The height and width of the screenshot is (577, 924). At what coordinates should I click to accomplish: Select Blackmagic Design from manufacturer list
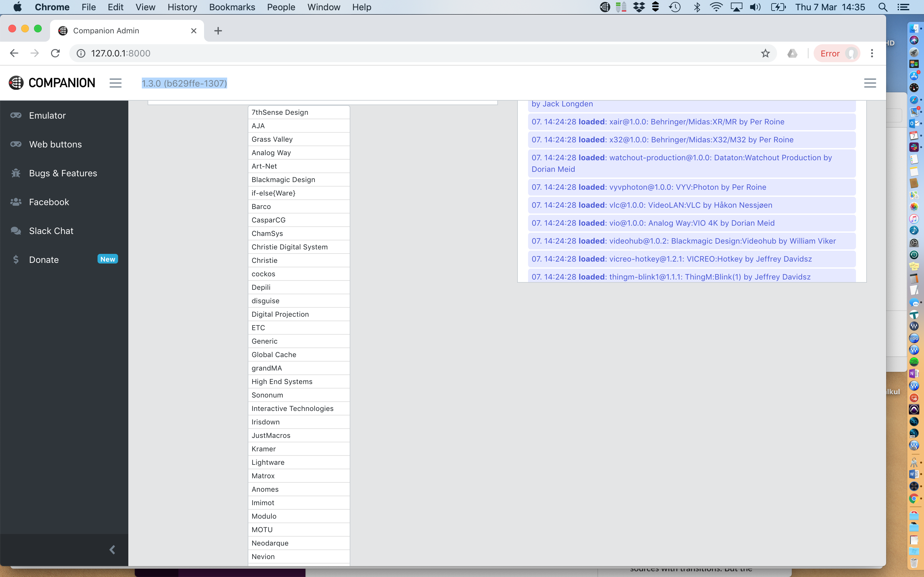[x=283, y=180]
